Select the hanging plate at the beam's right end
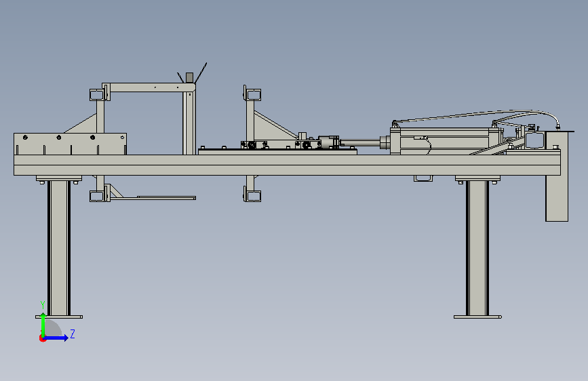 tap(557, 176)
